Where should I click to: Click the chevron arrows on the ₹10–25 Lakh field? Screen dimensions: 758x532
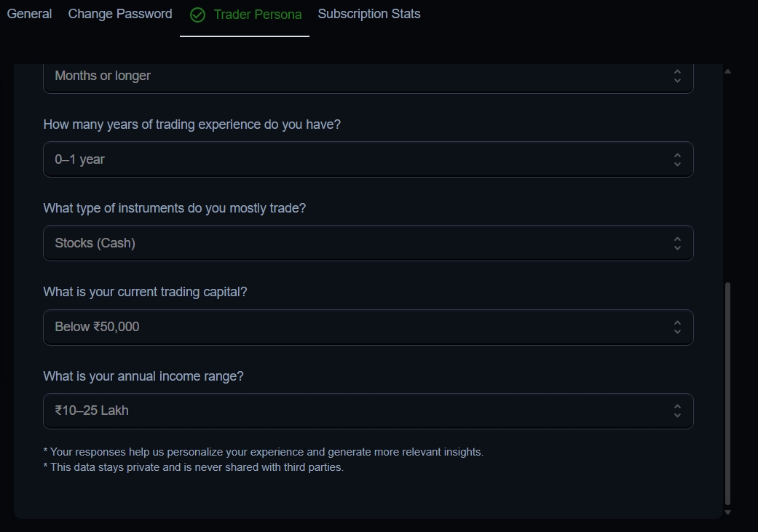(677, 411)
